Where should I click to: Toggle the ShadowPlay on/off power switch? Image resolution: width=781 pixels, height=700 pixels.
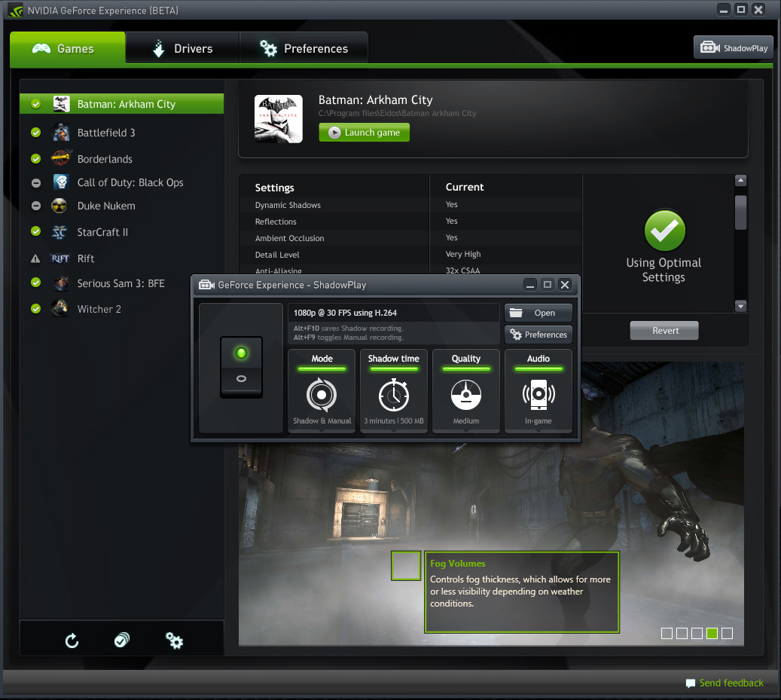point(241,367)
